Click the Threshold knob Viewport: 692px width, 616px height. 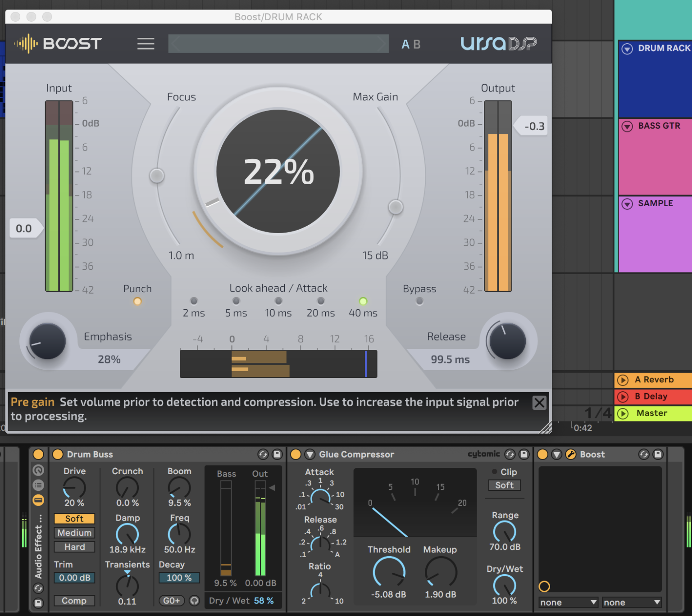tap(389, 572)
